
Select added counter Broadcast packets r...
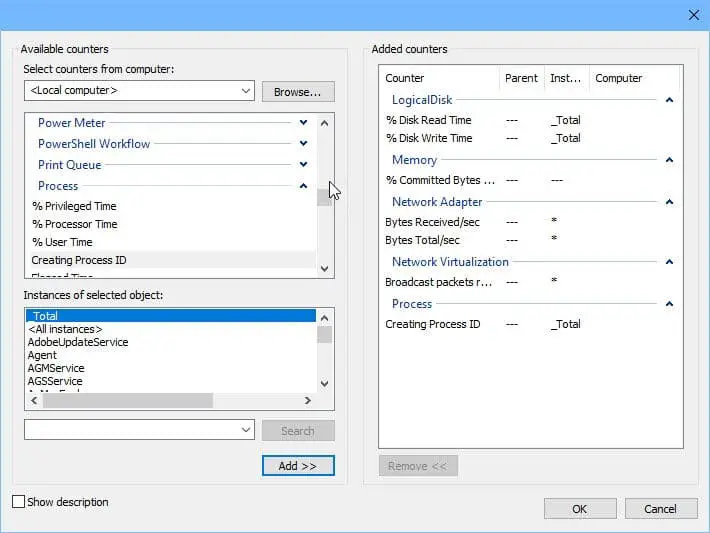click(x=531, y=282)
